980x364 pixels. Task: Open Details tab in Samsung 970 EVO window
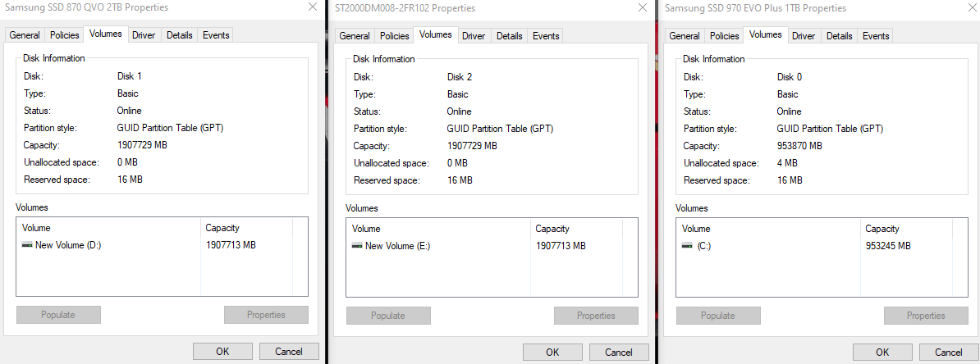pos(840,36)
